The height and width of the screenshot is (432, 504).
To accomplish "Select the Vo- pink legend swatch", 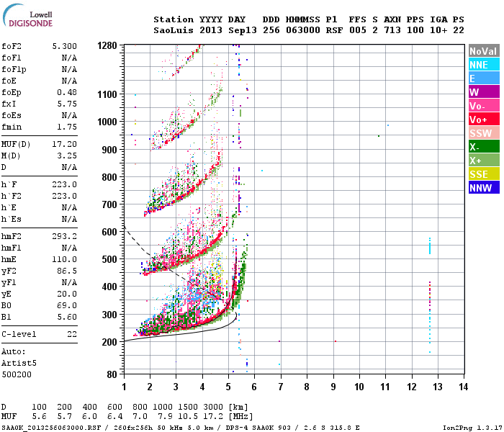I will [484, 106].
